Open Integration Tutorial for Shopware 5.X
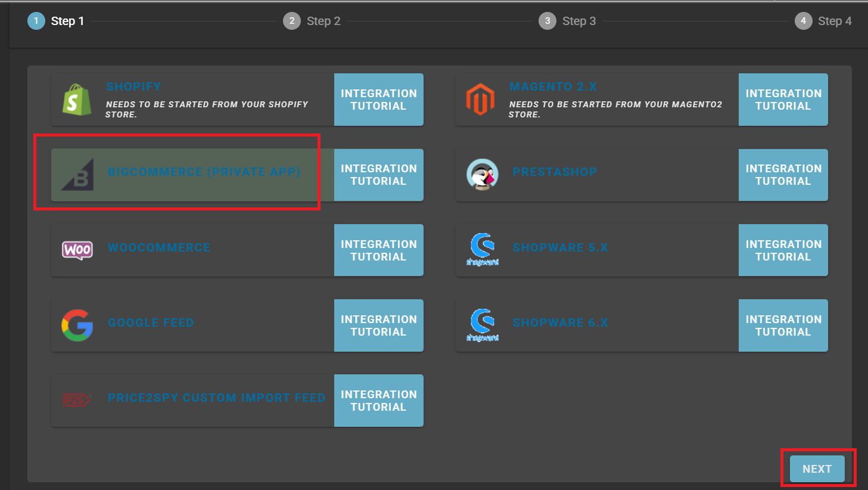 (783, 250)
